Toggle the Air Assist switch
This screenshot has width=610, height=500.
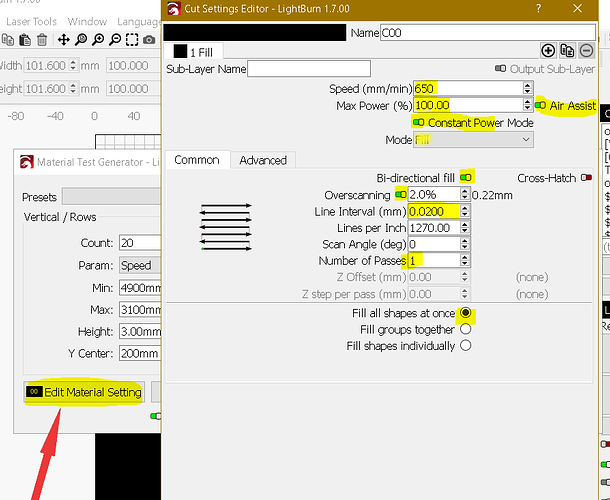[x=541, y=105]
